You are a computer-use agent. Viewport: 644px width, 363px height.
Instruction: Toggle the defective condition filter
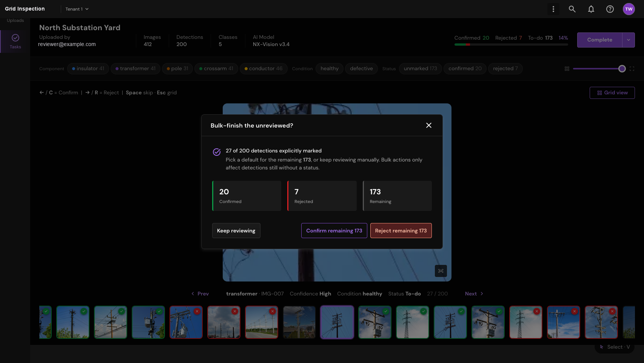tap(361, 69)
